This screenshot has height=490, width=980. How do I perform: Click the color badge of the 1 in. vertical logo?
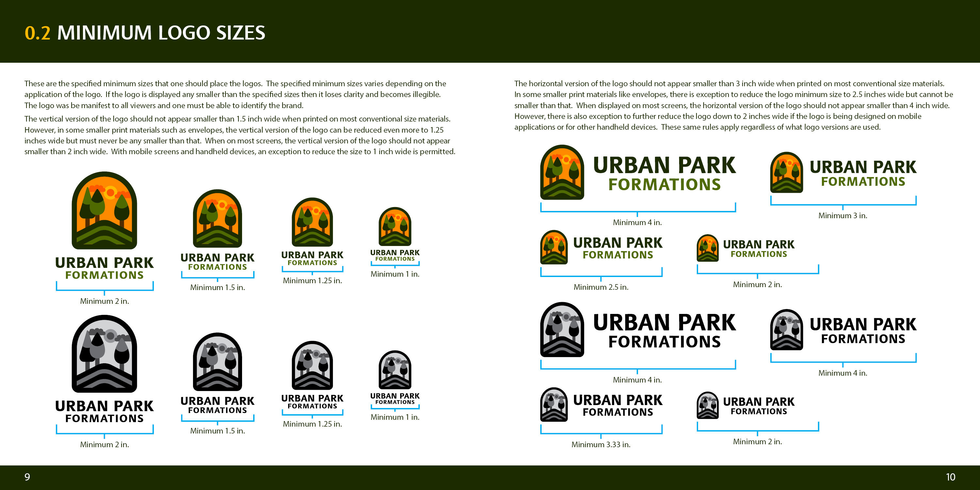tap(395, 226)
